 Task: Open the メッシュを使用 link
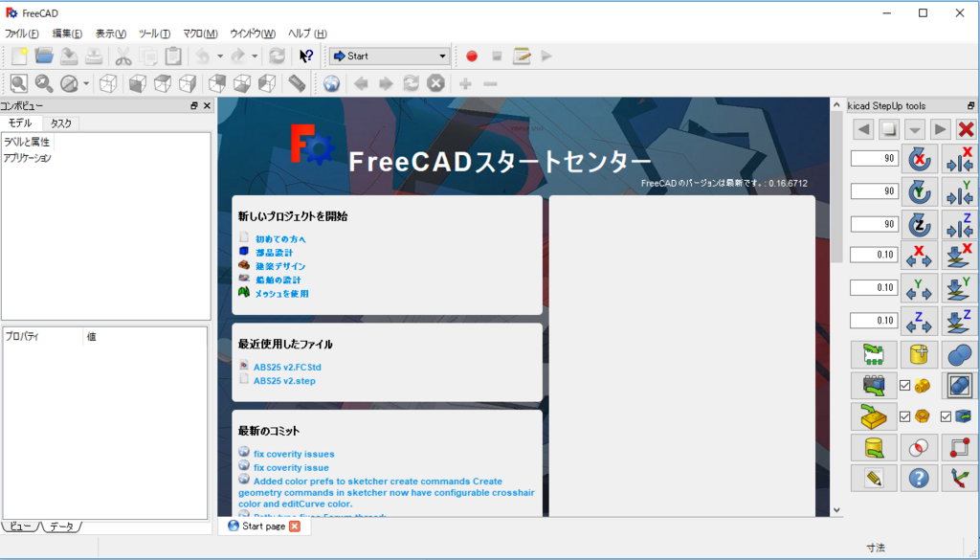(x=281, y=294)
